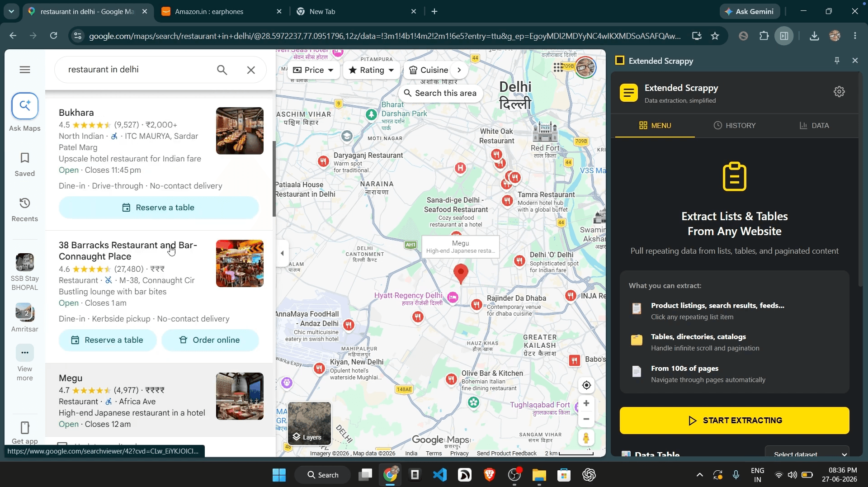868x487 pixels.
Task: Click Get app phone icon
Action: tap(25, 428)
